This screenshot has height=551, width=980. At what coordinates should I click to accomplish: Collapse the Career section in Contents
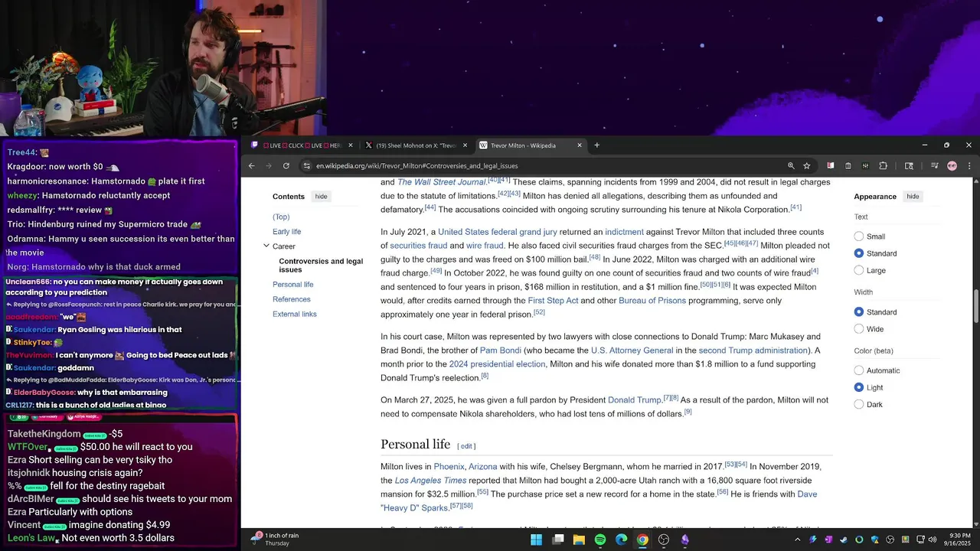(266, 246)
